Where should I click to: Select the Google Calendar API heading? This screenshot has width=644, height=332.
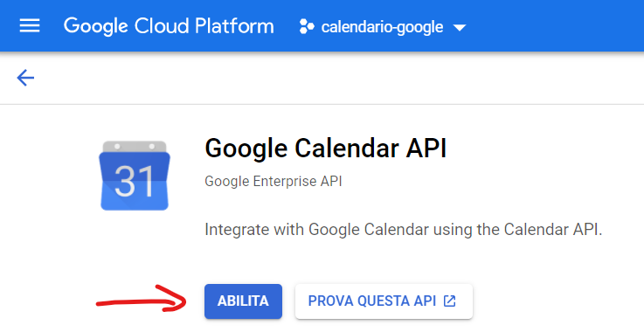326,148
